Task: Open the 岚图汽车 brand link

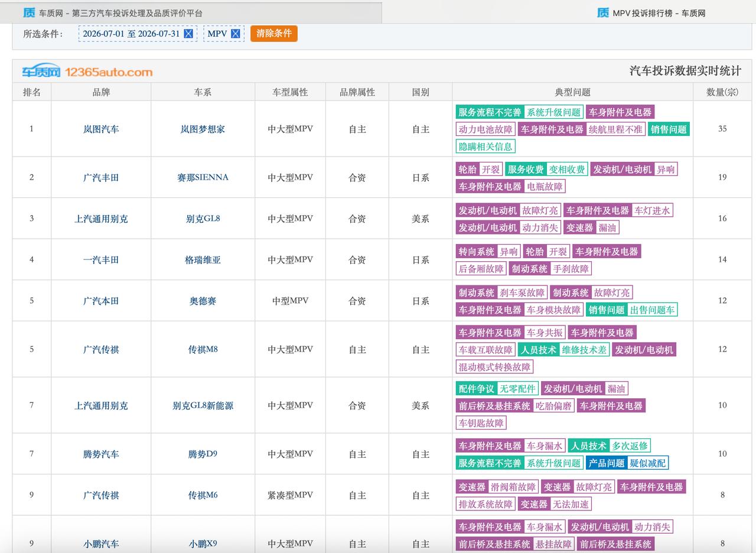Action: [101, 129]
